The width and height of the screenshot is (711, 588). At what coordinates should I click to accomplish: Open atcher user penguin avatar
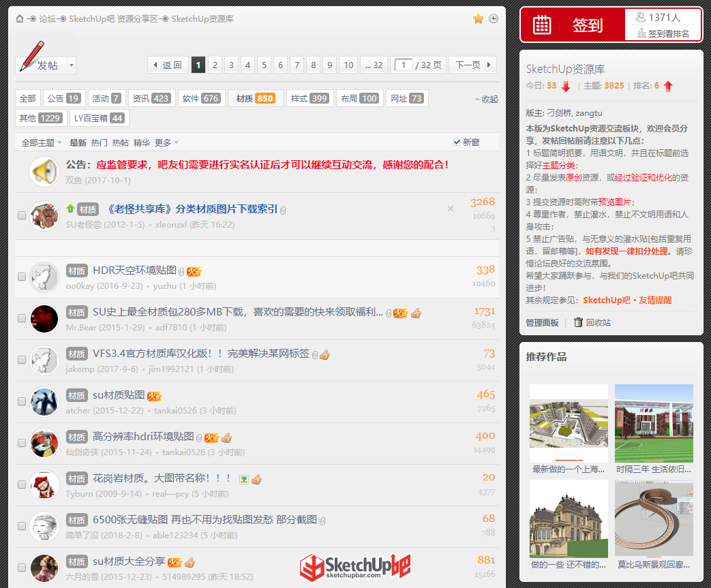click(x=44, y=402)
